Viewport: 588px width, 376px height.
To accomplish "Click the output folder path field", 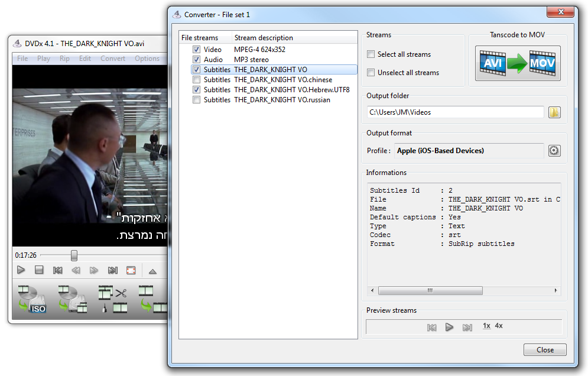I will pos(455,112).
